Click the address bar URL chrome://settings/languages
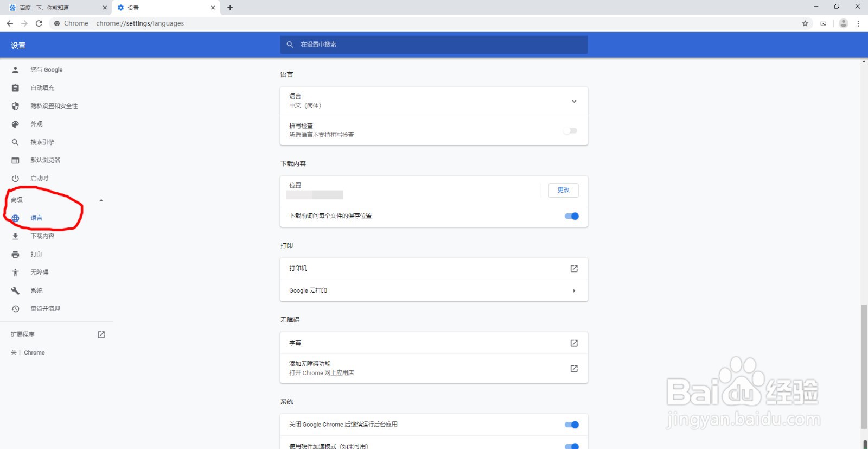Viewport: 868px width, 449px height. coord(140,23)
